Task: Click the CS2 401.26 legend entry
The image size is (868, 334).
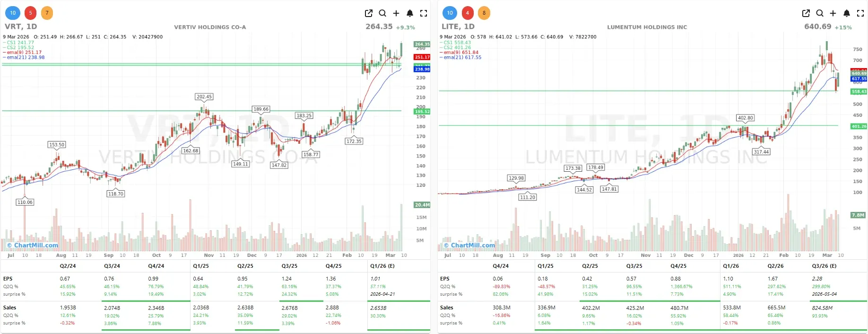Action: pos(456,47)
